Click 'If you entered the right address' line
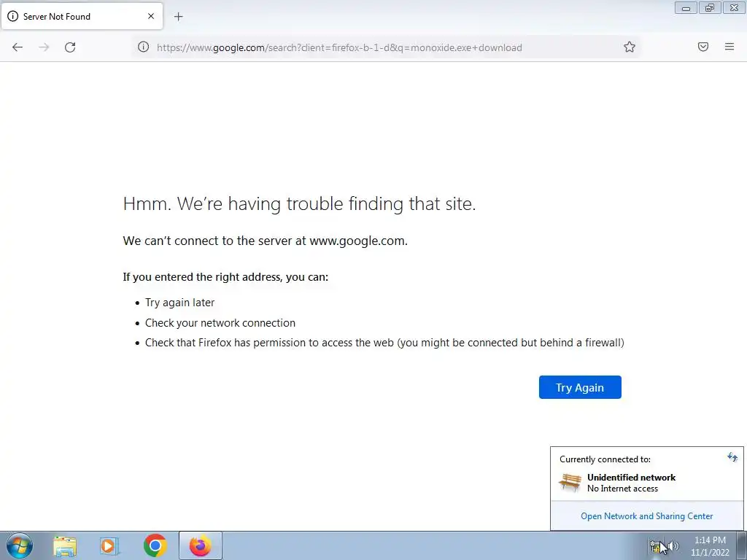 (x=225, y=276)
